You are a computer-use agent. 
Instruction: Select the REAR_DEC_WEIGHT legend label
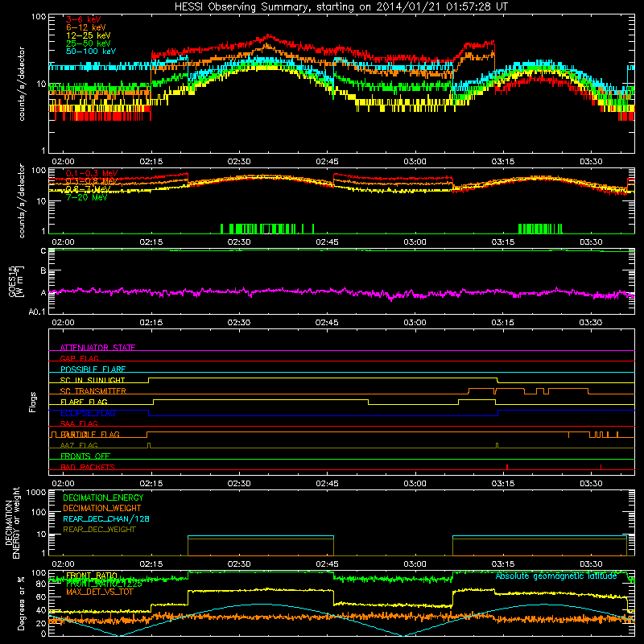99,530
